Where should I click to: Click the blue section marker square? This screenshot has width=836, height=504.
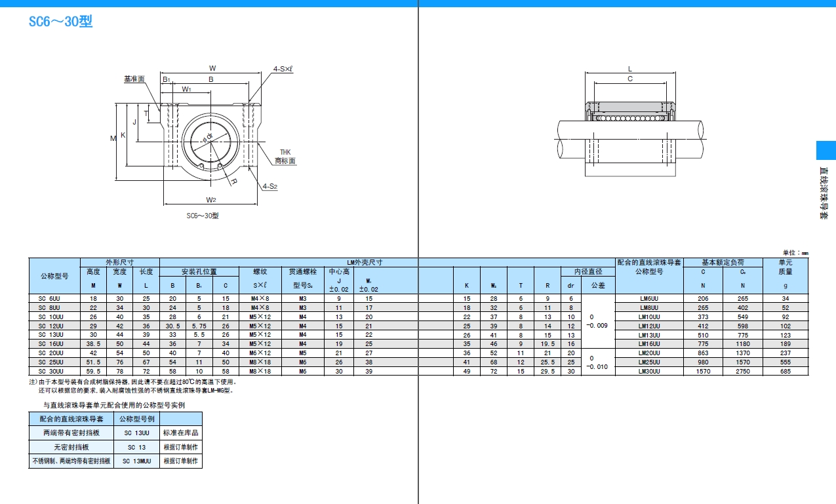[x=826, y=150]
